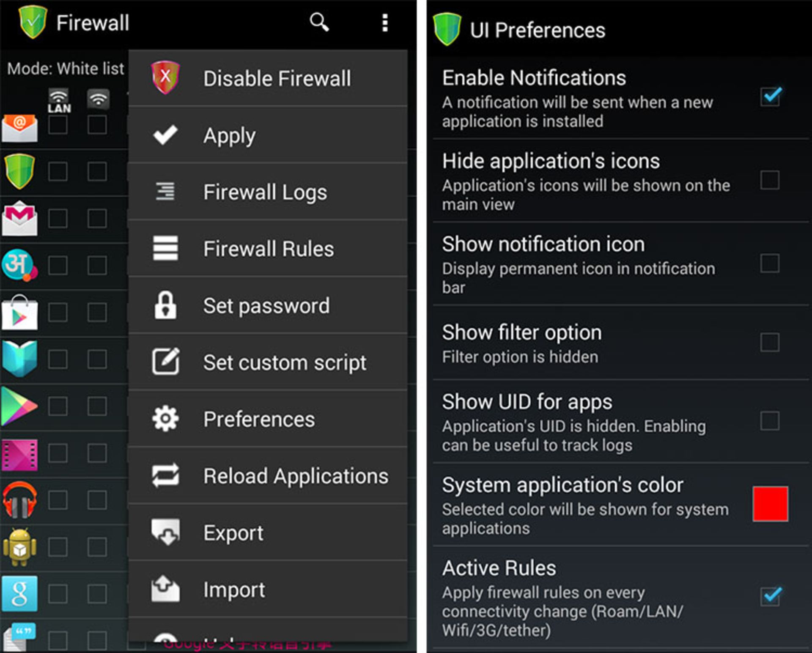
Task: Click the padlock Set password icon
Action: point(165,305)
